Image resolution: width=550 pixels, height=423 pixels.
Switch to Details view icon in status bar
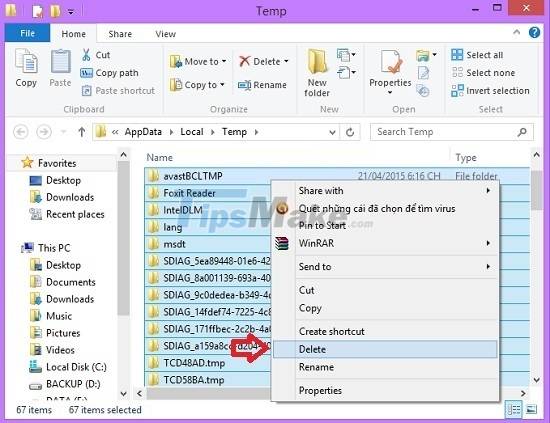pyautogui.click(x=514, y=410)
